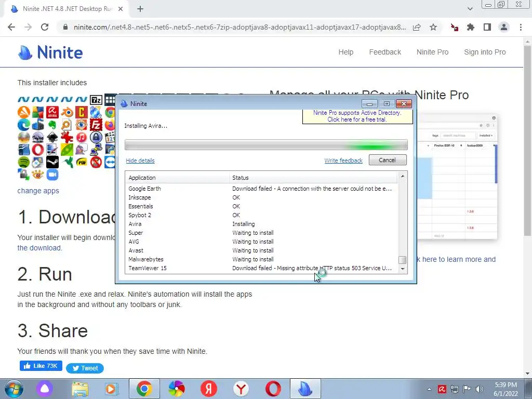Click the Blender icon in app grid
This screenshot has width=532, height=399.
(x=67, y=112)
